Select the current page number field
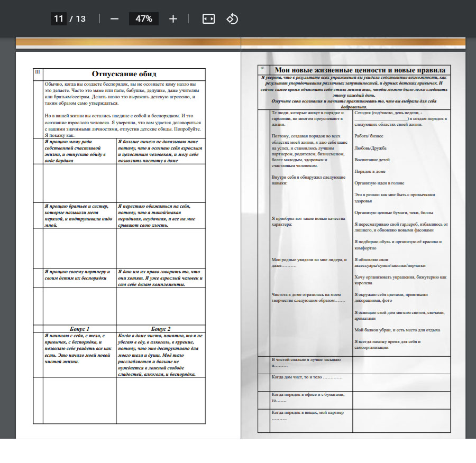 click(58, 19)
